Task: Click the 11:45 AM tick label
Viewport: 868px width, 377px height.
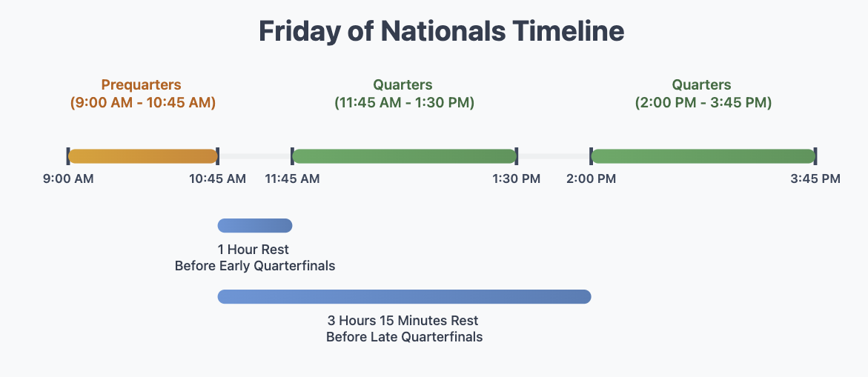Action: [293, 179]
